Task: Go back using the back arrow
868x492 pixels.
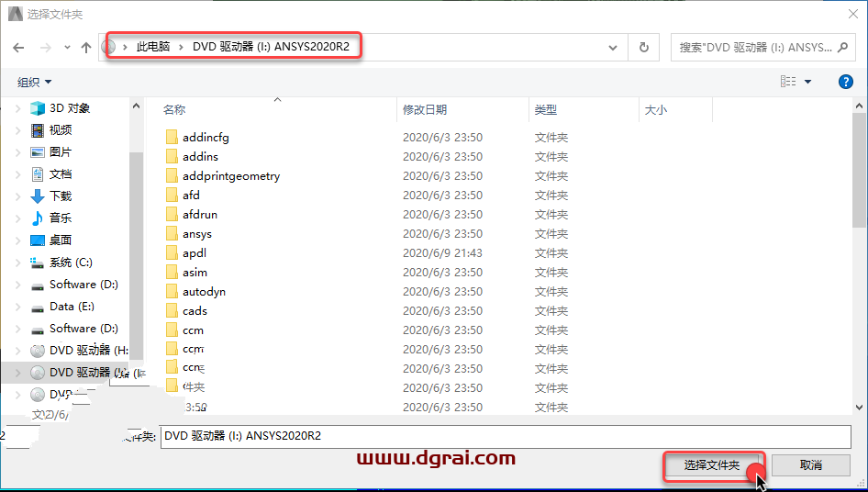Action: [18, 48]
